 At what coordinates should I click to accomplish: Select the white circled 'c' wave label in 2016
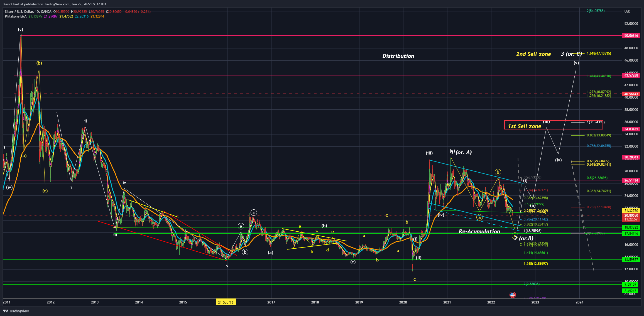tap(253, 213)
